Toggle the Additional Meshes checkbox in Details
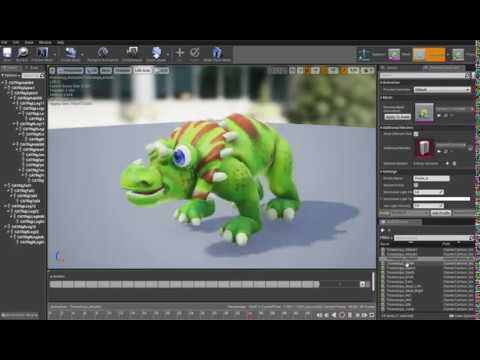This screenshot has height=360, width=480. click(x=416, y=134)
